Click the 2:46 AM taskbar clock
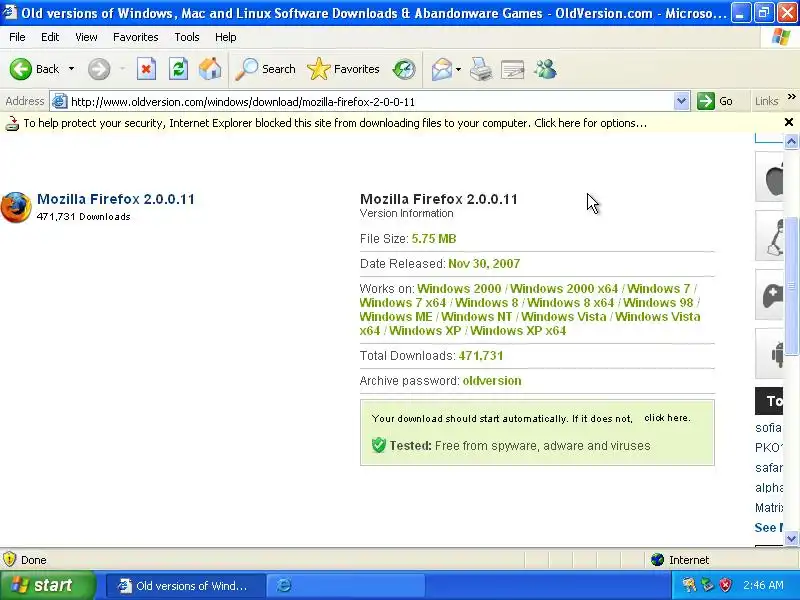The image size is (800, 600). point(763,585)
